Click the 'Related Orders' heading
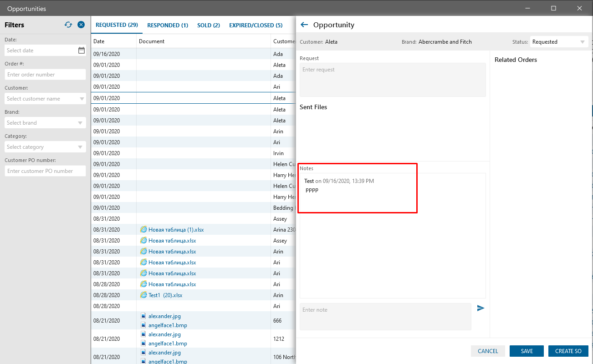Image resolution: width=593 pixels, height=364 pixels. pyautogui.click(x=516, y=60)
